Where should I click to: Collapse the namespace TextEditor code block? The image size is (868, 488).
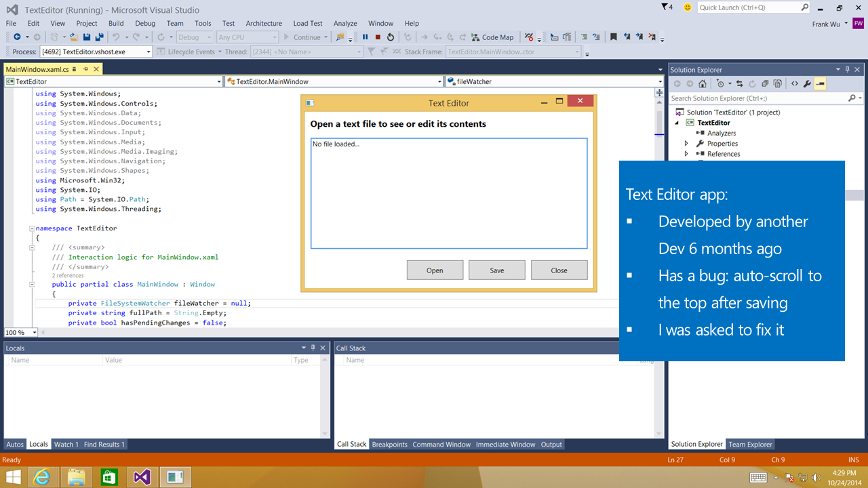pyautogui.click(x=32, y=228)
